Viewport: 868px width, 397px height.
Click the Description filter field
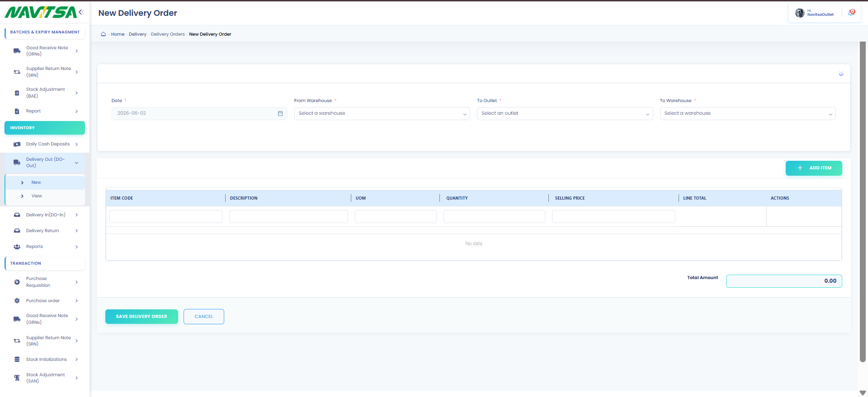(x=288, y=217)
